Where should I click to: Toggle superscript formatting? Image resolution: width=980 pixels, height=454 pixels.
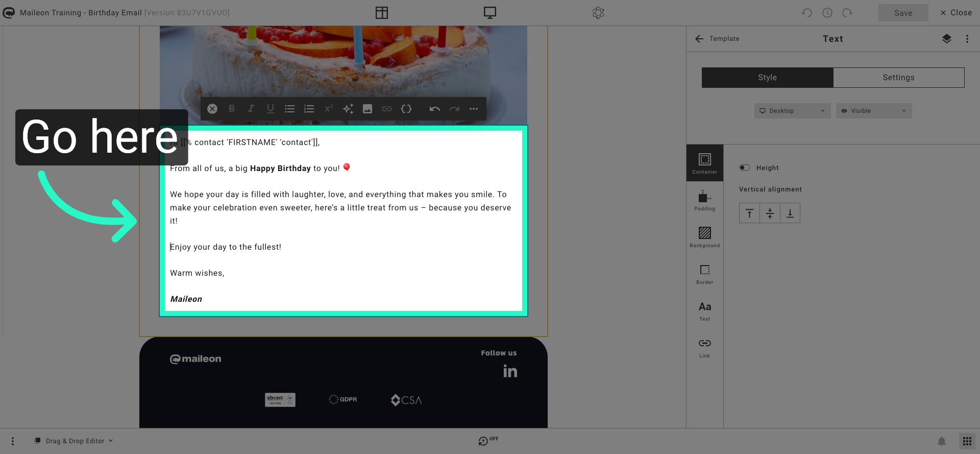[x=329, y=109]
